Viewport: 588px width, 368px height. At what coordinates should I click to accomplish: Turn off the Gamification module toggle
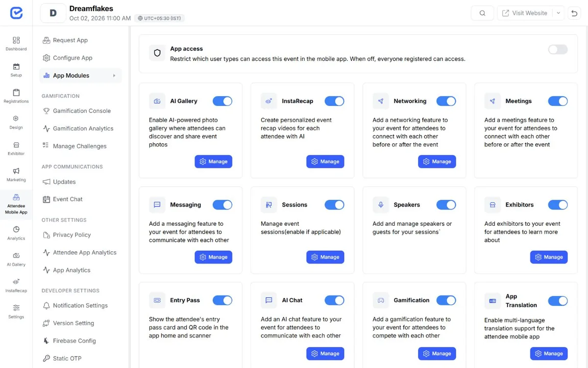tap(446, 300)
